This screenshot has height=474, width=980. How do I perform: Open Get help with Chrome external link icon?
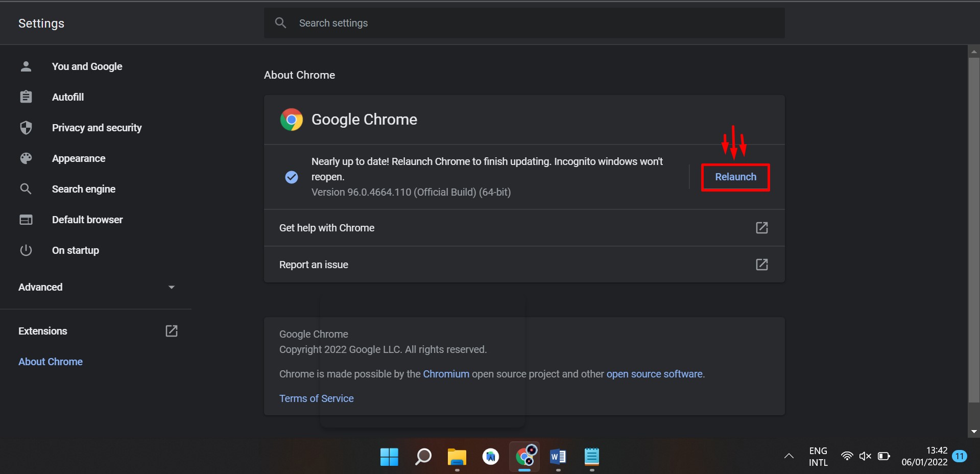coord(761,228)
